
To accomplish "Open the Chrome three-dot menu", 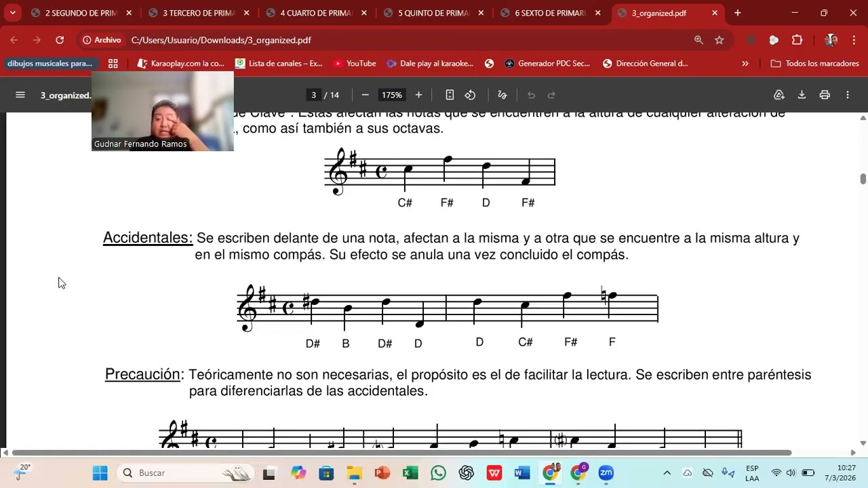I will [x=854, y=40].
